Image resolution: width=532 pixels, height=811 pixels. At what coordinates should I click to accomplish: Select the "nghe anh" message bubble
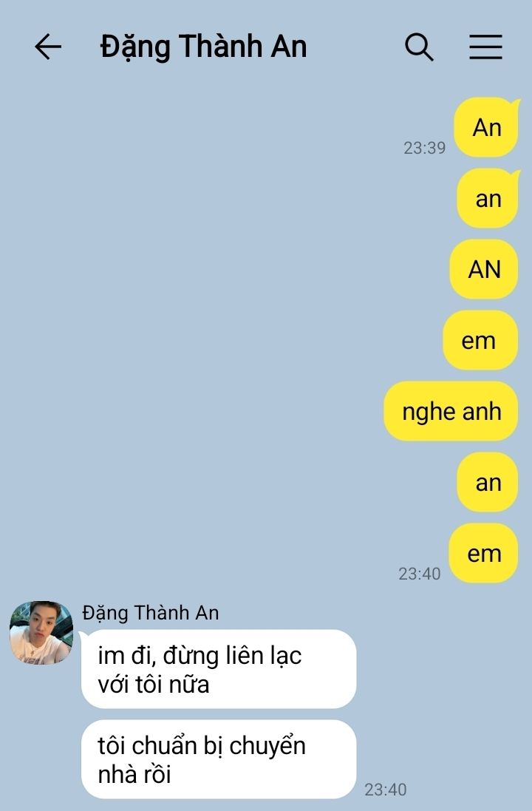(451, 411)
